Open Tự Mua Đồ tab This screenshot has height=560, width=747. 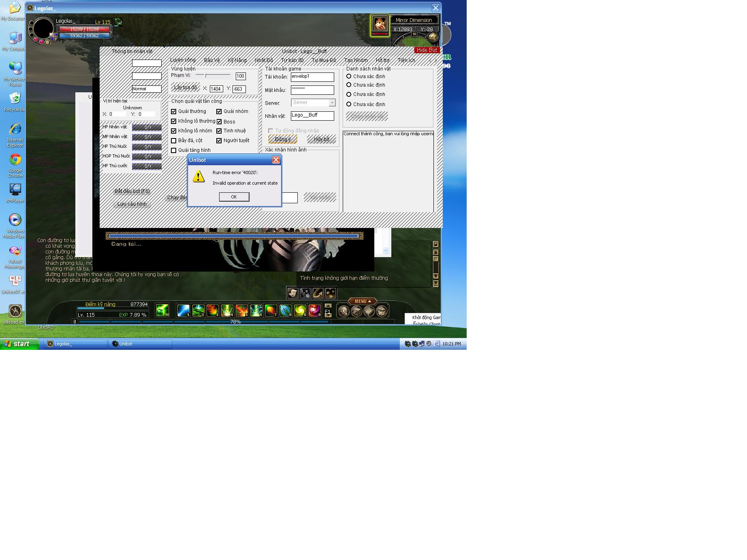[x=324, y=60]
